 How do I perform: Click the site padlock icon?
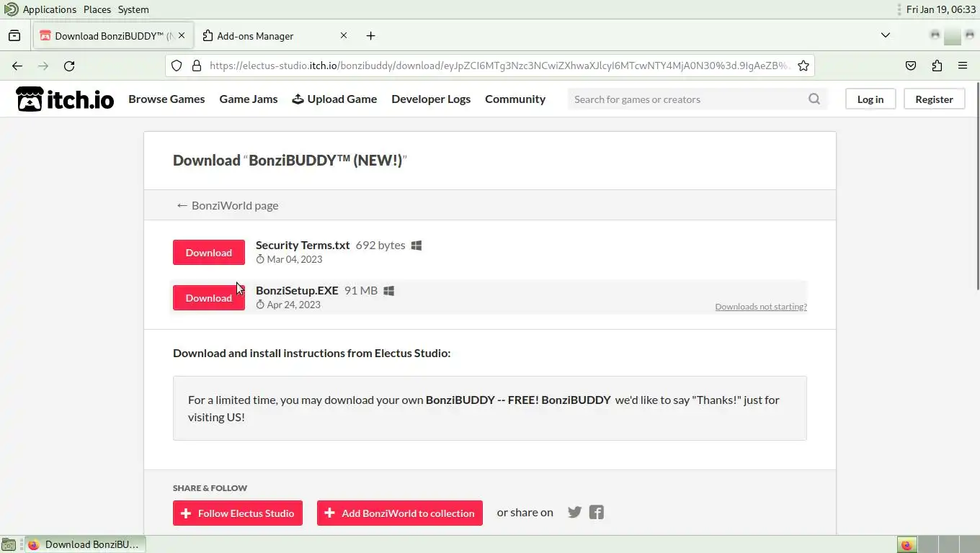click(196, 66)
